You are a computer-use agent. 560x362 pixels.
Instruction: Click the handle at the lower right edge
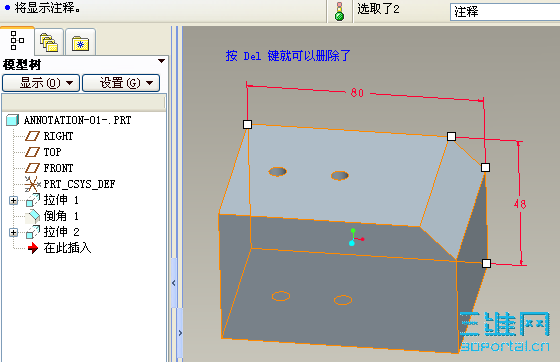tap(486, 263)
